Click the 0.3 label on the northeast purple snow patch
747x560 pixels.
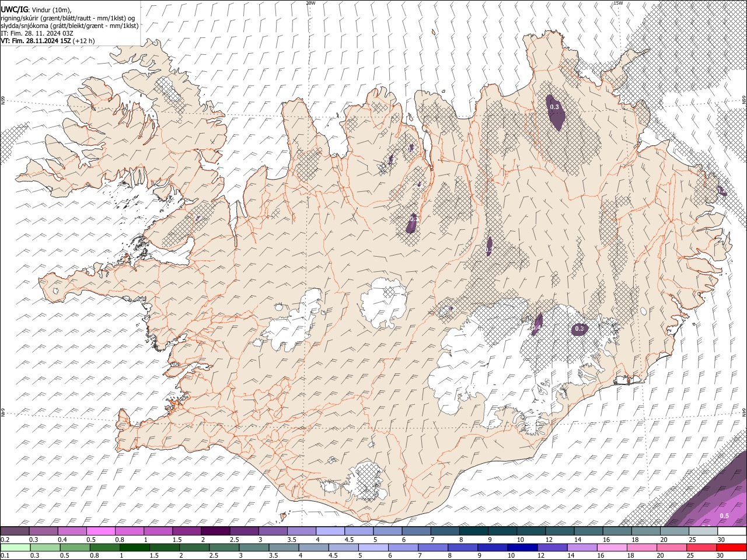click(554, 107)
